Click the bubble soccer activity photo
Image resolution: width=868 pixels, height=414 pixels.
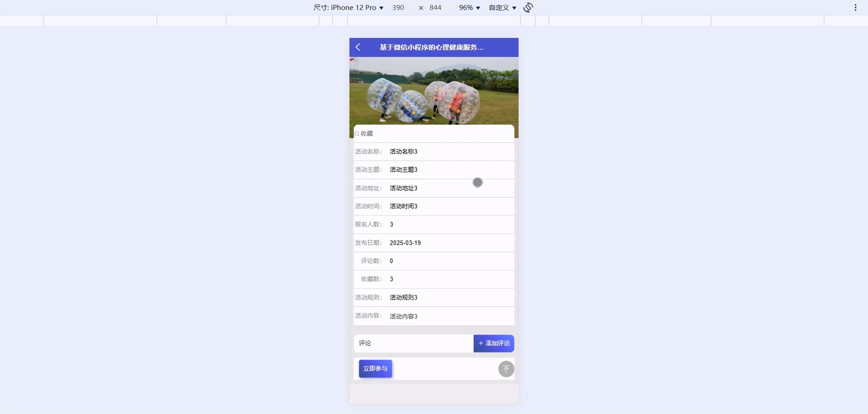434,91
